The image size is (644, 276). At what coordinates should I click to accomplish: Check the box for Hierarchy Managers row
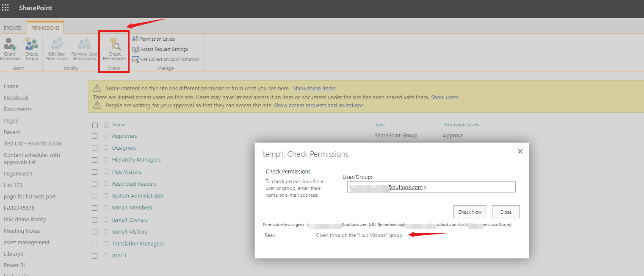point(95,160)
